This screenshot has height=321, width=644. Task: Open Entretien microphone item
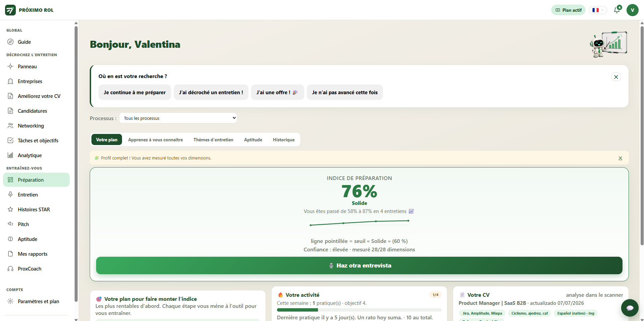[x=10, y=194]
